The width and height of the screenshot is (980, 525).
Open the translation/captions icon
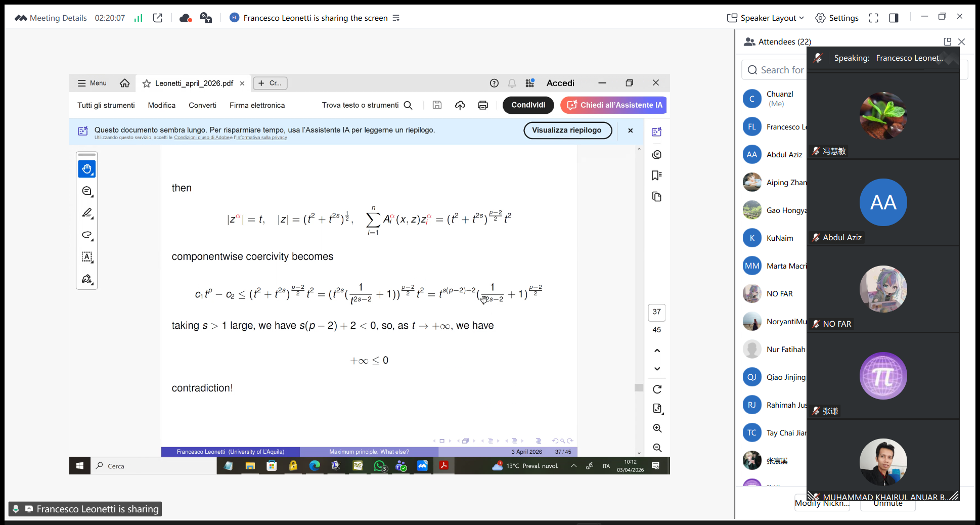tap(206, 18)
